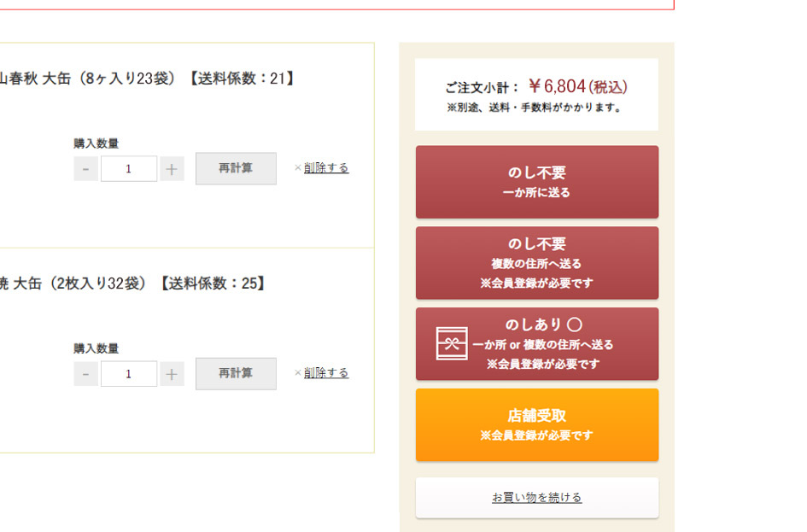Click the ご注文小計 subtotal amount
The height and width of the screenshot is (532, 807).
pyautogui.click(x=557, y=86)
